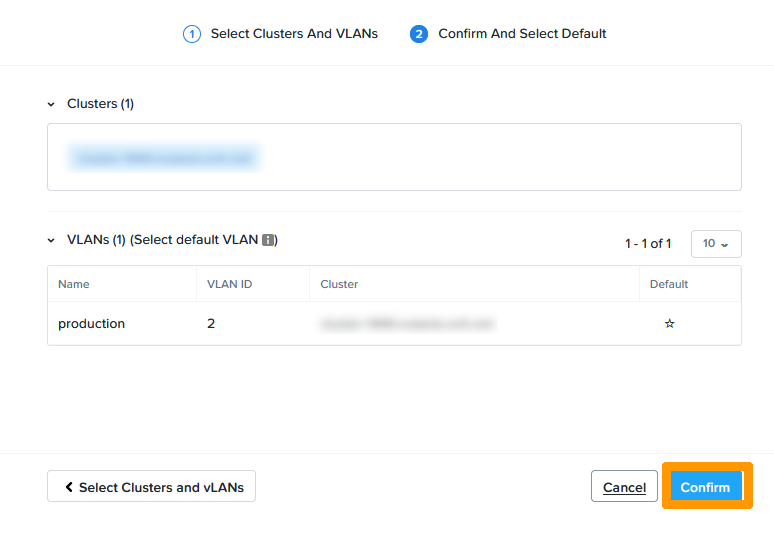Sort by the Name column header
The height and width of the screenshot is (559, 774).
click(74, 284)
